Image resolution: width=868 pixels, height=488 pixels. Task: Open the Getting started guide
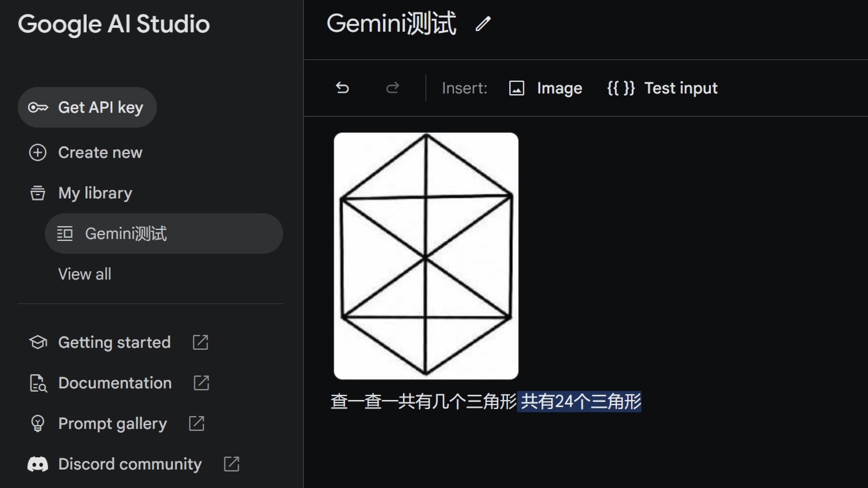coord(114,342)
